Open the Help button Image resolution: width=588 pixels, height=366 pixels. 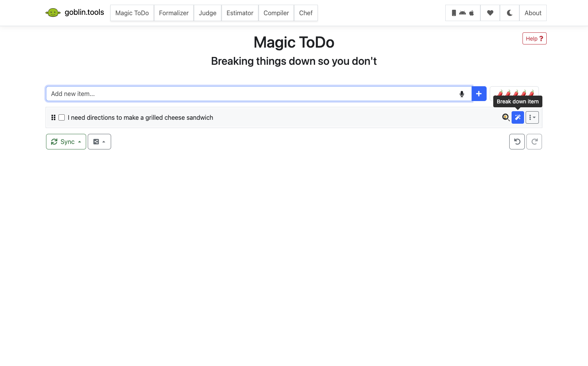(534, 39)
